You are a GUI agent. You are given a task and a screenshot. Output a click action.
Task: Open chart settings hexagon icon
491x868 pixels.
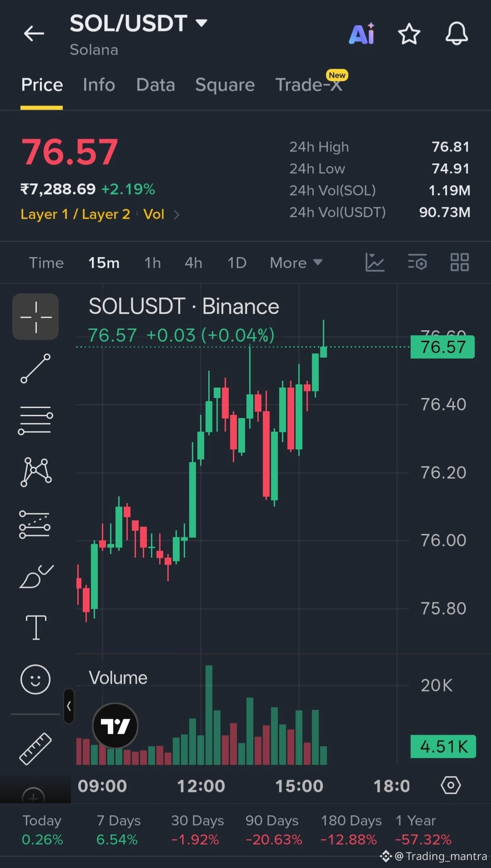(x=451, y=785)
